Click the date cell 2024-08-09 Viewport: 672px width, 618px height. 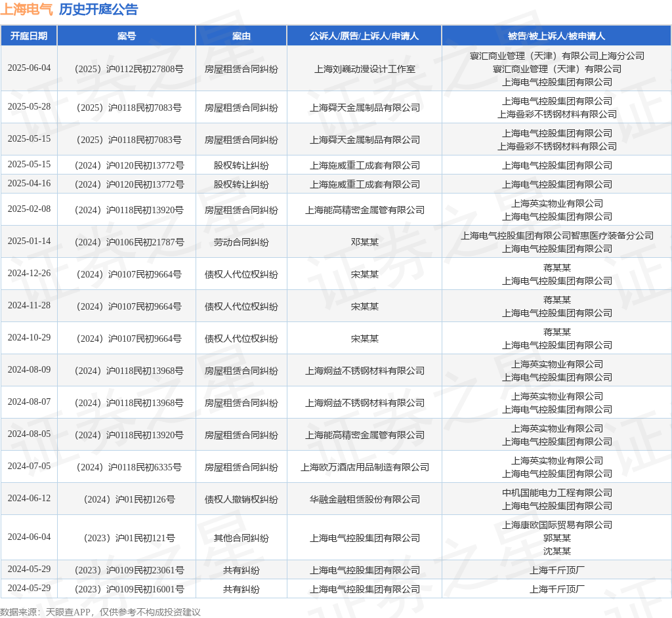coord(29,370)
